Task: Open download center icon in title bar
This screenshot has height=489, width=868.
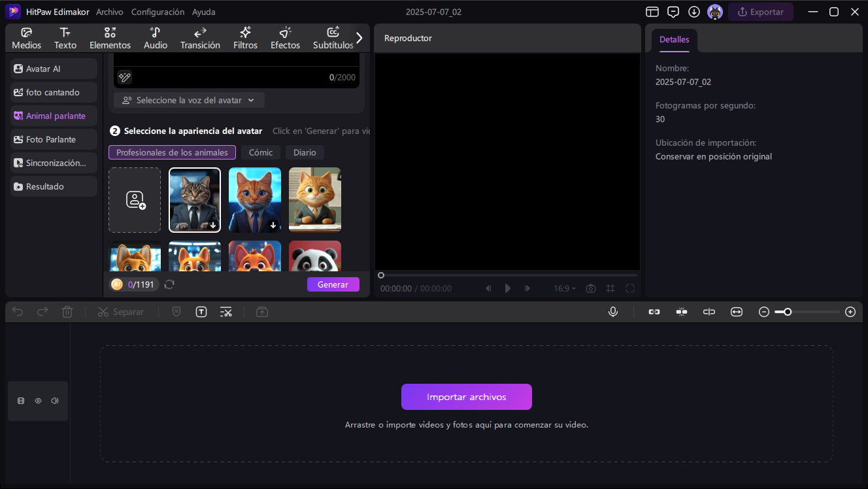Action: 694,12
